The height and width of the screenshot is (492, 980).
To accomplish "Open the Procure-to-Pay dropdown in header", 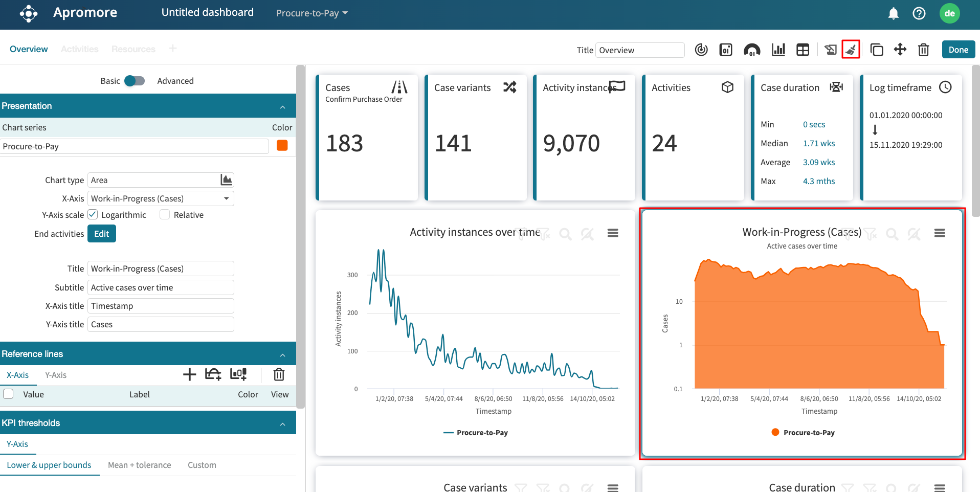I will pos(311,13).
